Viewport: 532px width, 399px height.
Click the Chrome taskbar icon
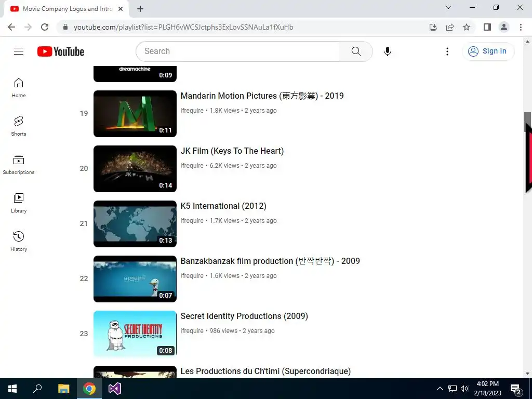coord(89,389)
